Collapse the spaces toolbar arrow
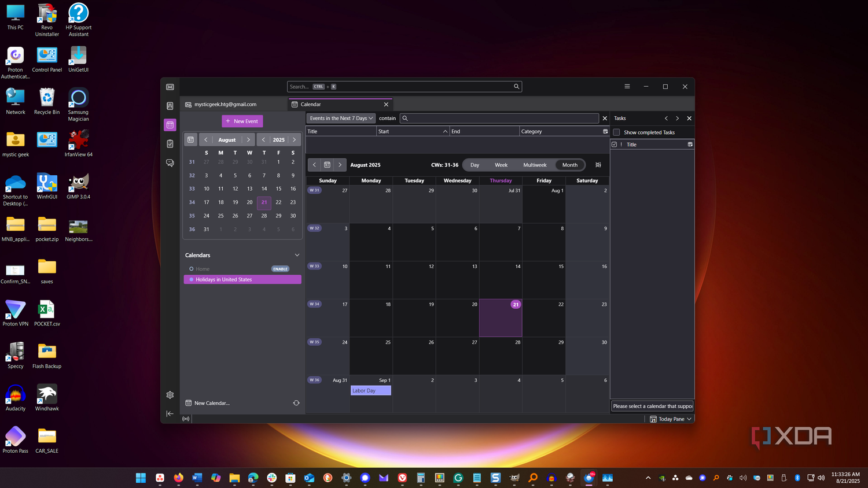The image size is (868, 488). tap(170, 413)
